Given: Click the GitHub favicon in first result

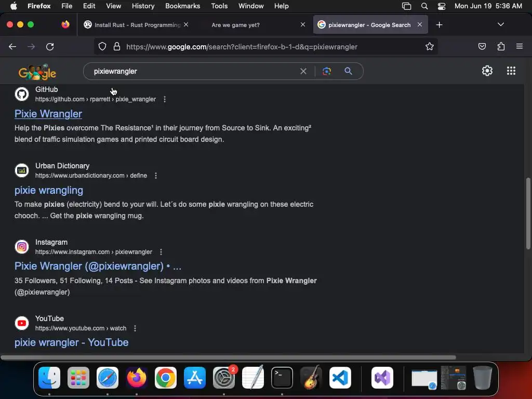Looking at the screenshot, I should [x=22, y=94].
